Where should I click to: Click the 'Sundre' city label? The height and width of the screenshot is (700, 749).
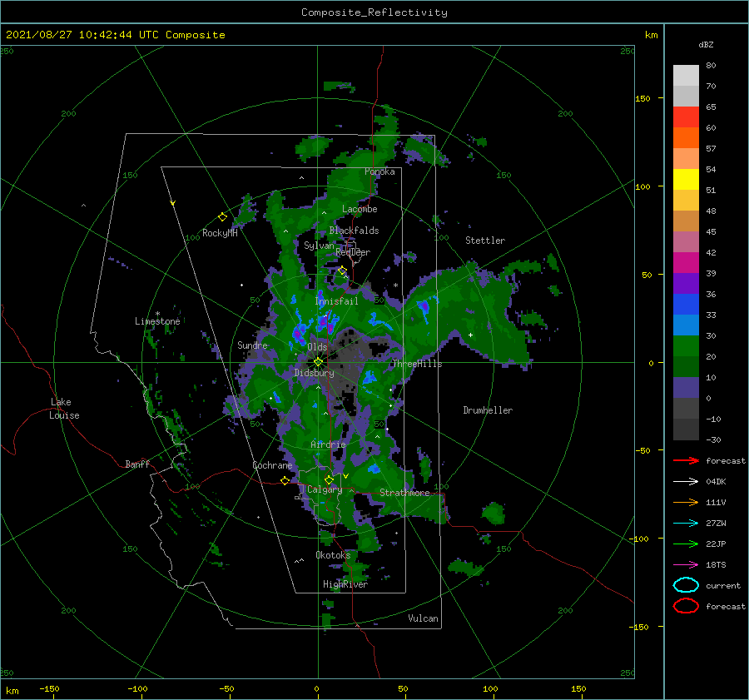(x=252, y=345)
